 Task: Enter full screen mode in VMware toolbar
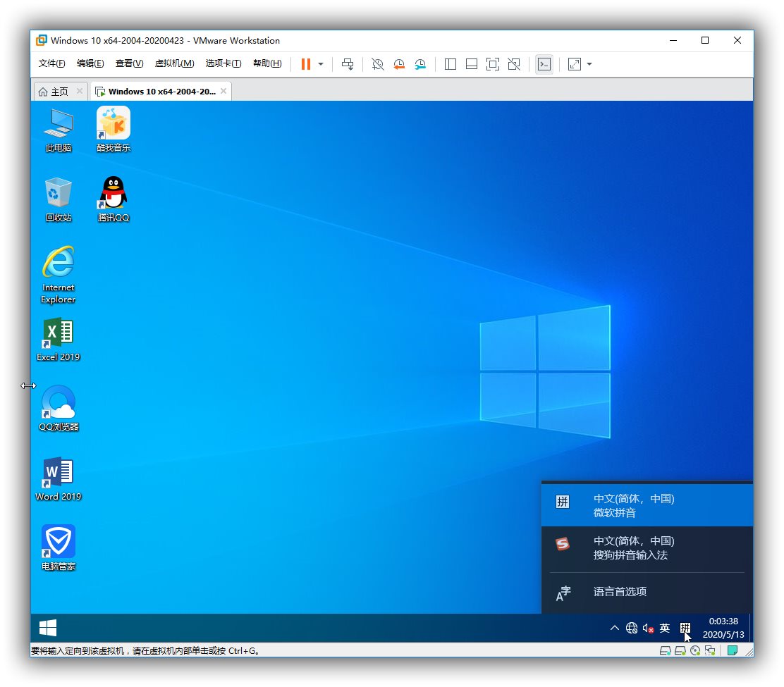[493, 64]
